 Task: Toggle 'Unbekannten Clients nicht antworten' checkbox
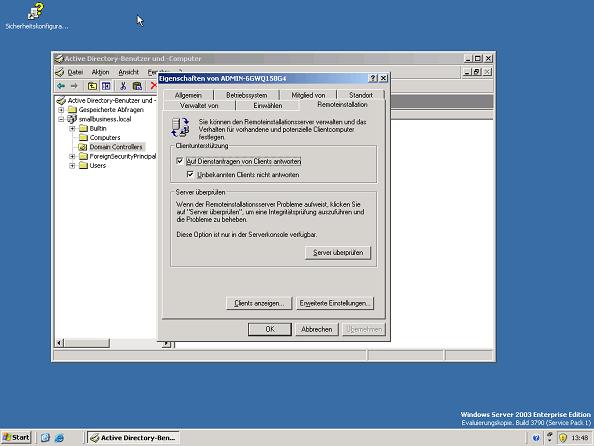[x=191, y=174]
